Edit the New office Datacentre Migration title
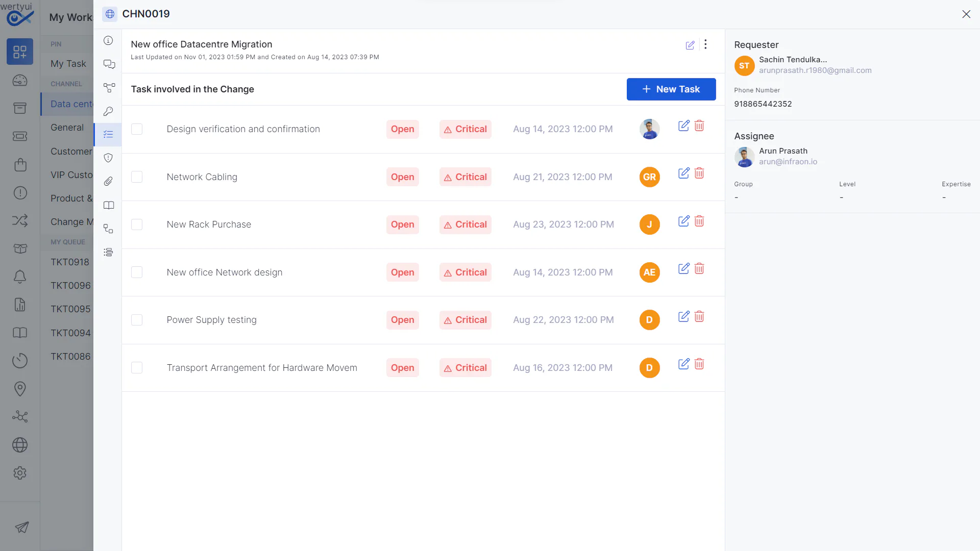The width and height of the screenshot is (980, 551). [690, 45]
